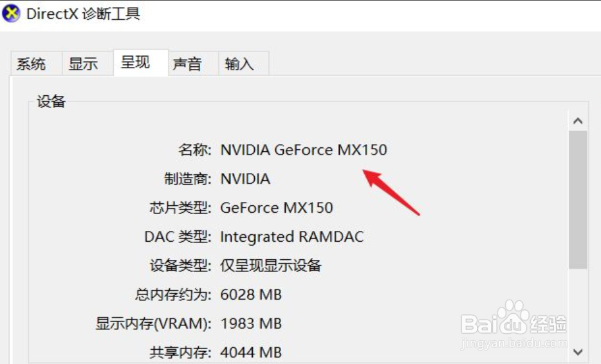
Task: Click the 设备 group box label
Action: click(x=51, y=102)
